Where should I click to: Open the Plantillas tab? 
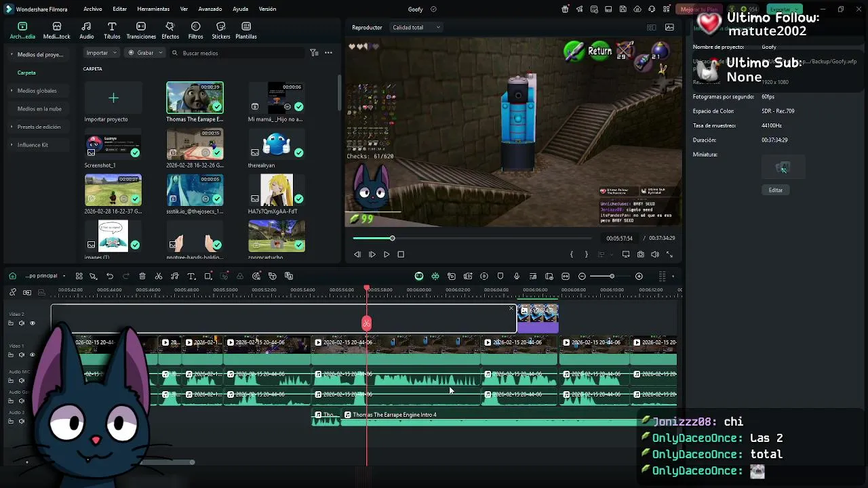pos(246,30)
